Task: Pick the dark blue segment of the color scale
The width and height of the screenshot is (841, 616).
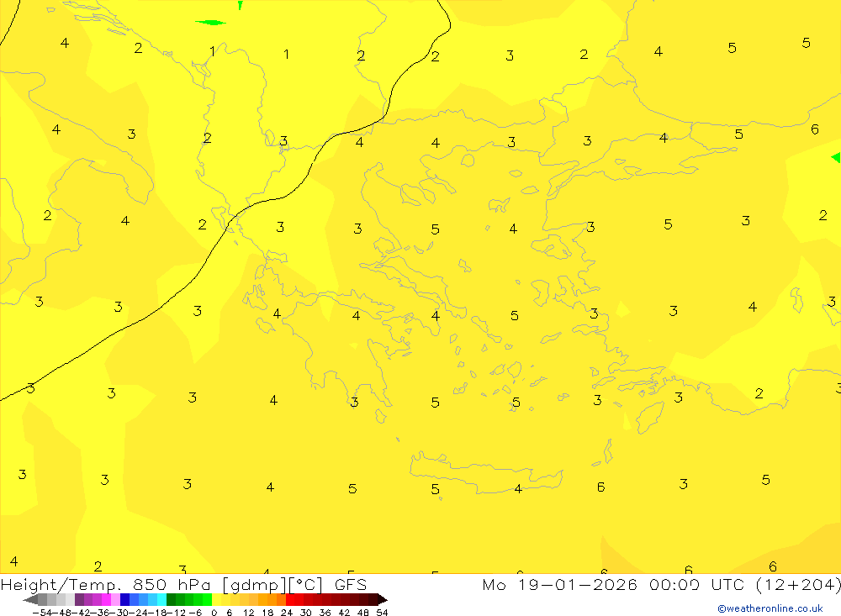Action: 124,599
